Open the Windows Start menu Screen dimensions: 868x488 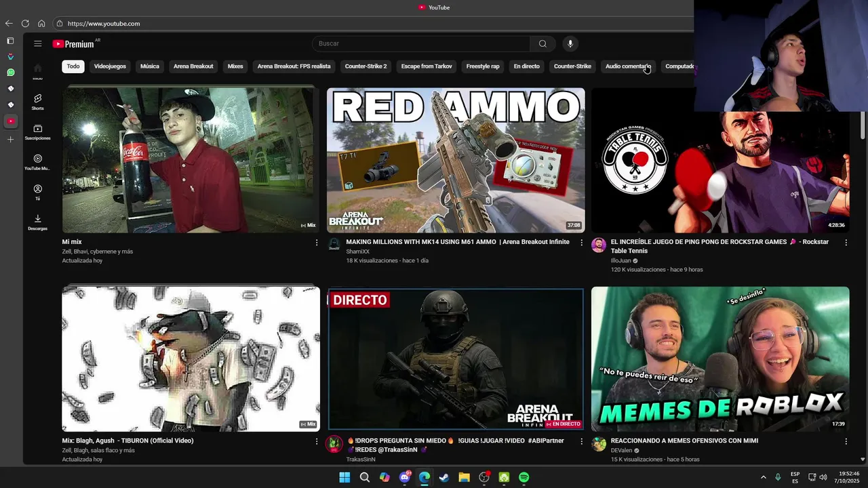[344, 477]
